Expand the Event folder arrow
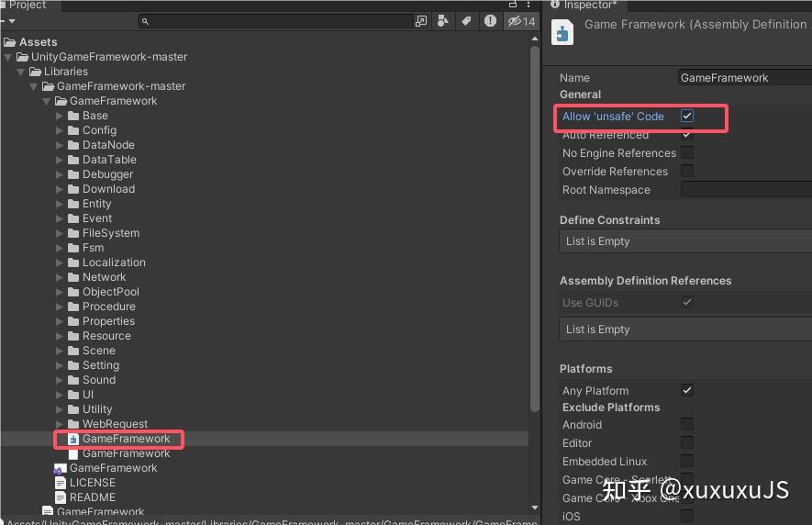This screenshot has height=525, width=812. (60, 218)
